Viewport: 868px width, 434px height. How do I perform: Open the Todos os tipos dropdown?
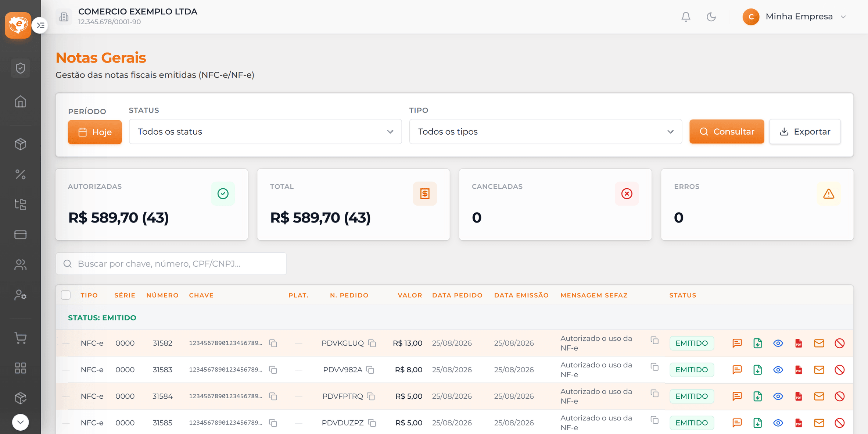pos(546,131)
